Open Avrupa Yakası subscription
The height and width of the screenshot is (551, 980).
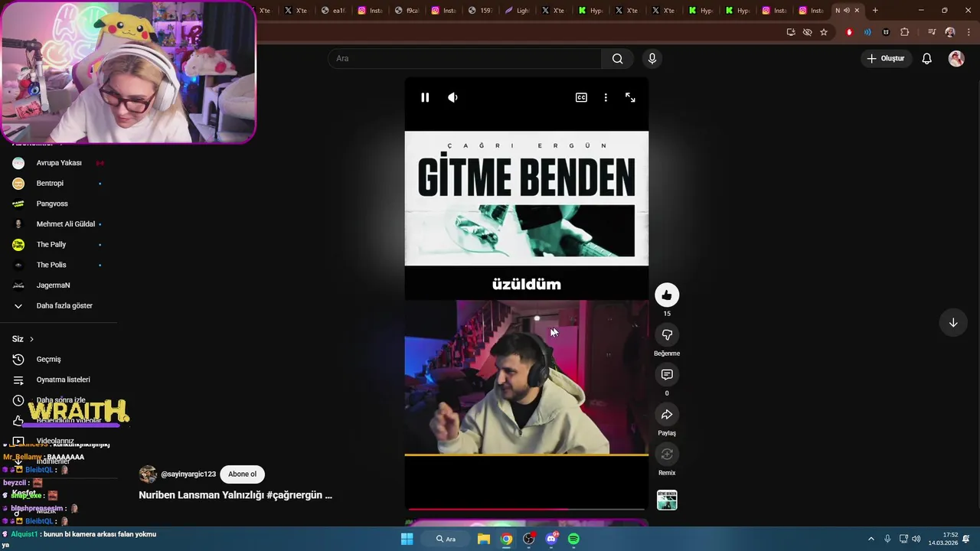59,163
